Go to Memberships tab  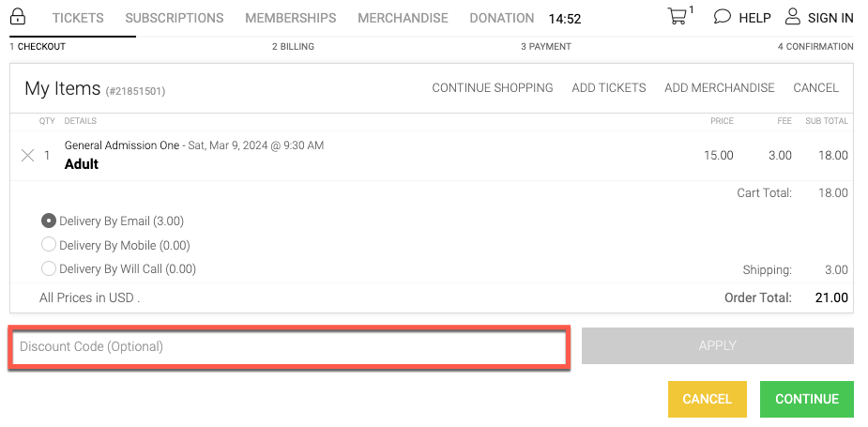(x=291, y=18)
